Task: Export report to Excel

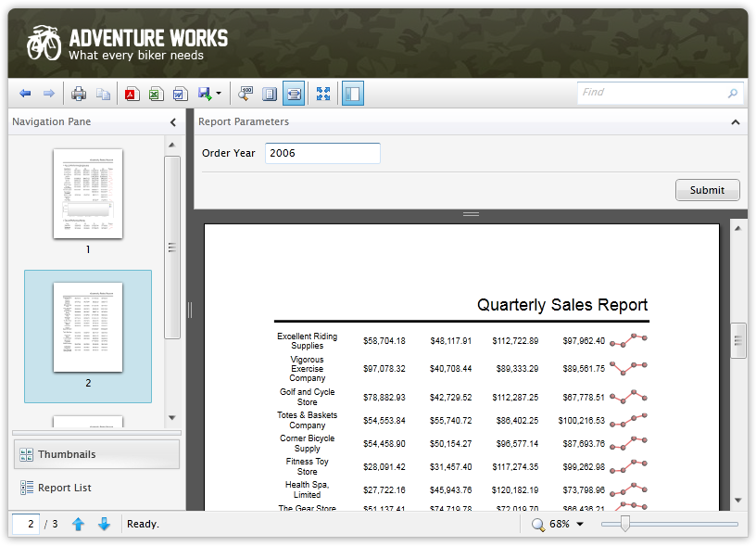Action: click(156, 94)
